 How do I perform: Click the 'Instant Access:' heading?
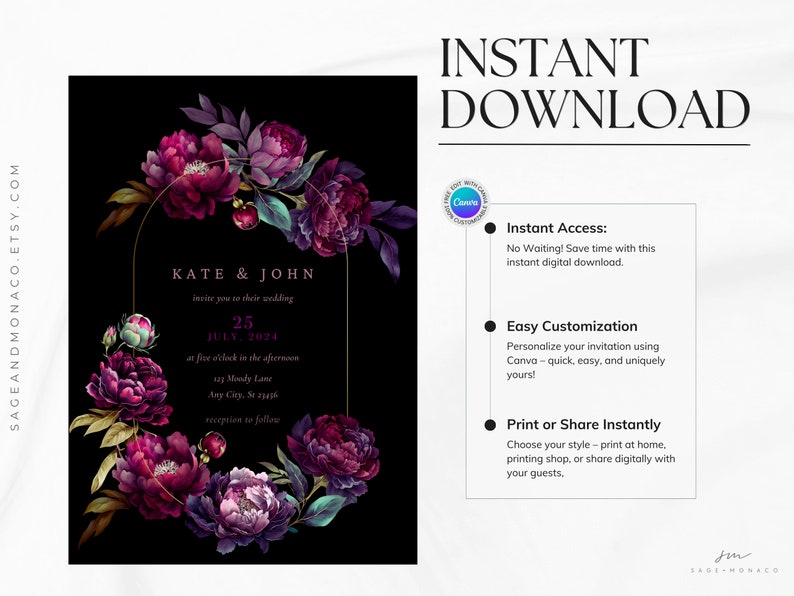coord(557,228)
